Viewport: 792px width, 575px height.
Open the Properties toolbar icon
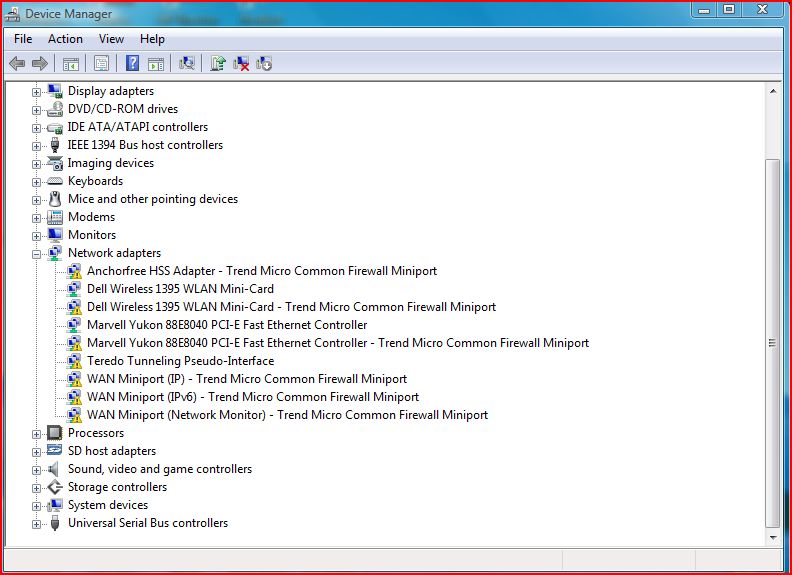tap(102, 64)
